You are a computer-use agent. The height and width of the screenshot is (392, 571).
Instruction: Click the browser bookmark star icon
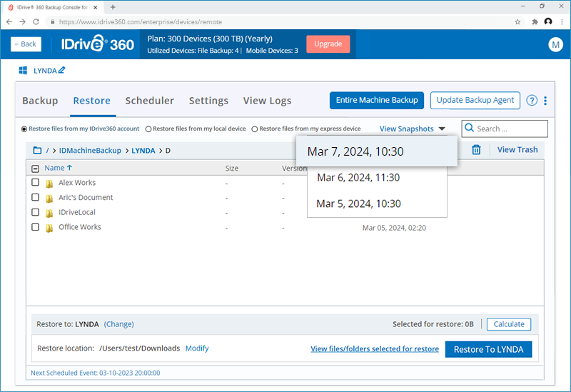517,21
